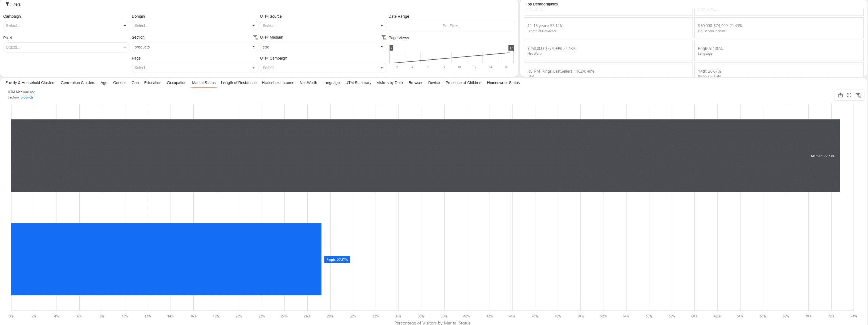Open the Education tab
868x325 pixels.
(x=153, y=83)
